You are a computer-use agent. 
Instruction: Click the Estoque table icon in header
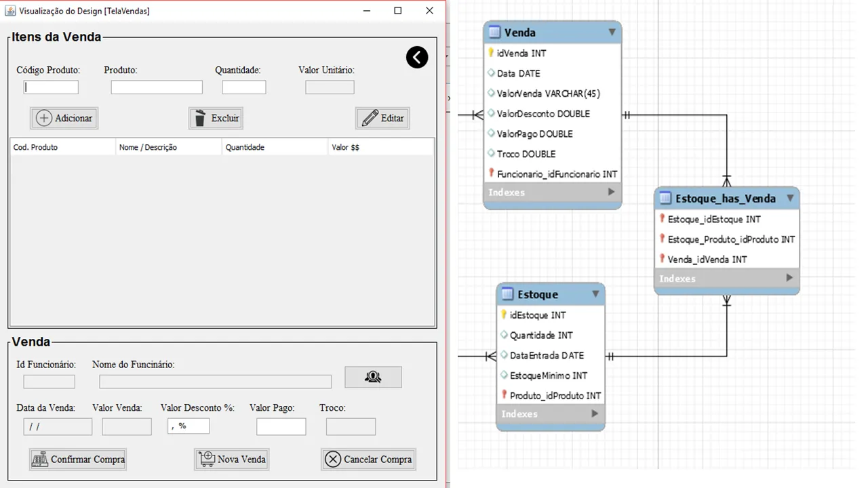pos(507,294)
